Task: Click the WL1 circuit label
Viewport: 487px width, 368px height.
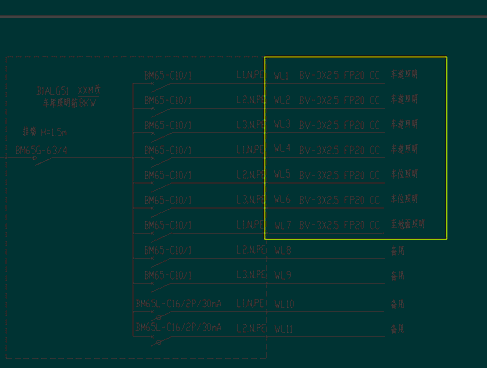Action: 282,76
